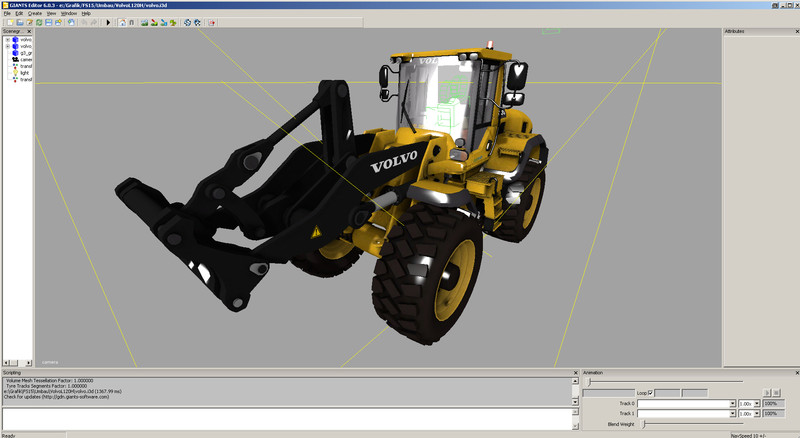800x438 pixels.
Task: Click the Blend Weight slider handle
Action: [x=643, y=424]
